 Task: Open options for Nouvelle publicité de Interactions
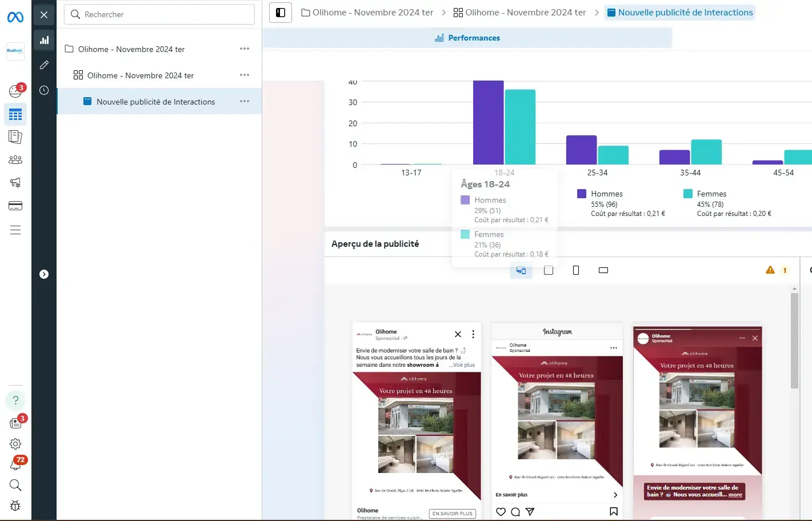(x=245, y=102)
